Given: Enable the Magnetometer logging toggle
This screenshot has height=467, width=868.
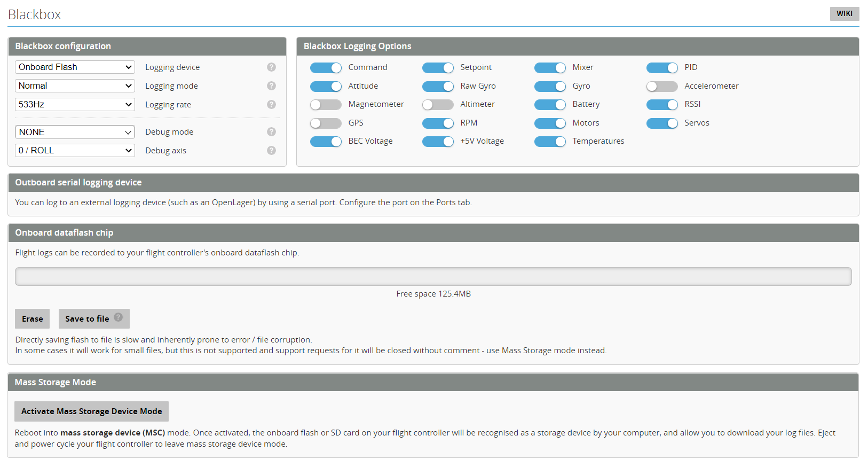Looking at the screenshot, I should pyautogui.click(x=326, y=105).
